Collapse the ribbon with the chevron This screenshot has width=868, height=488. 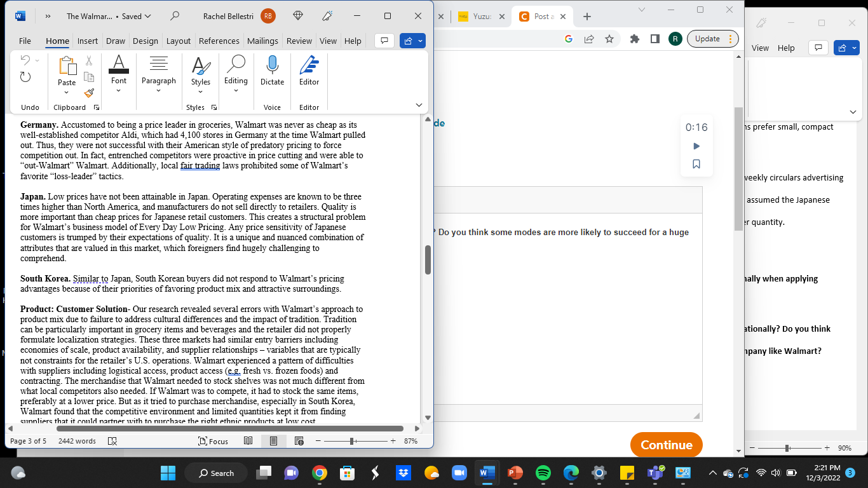point(419,104)
